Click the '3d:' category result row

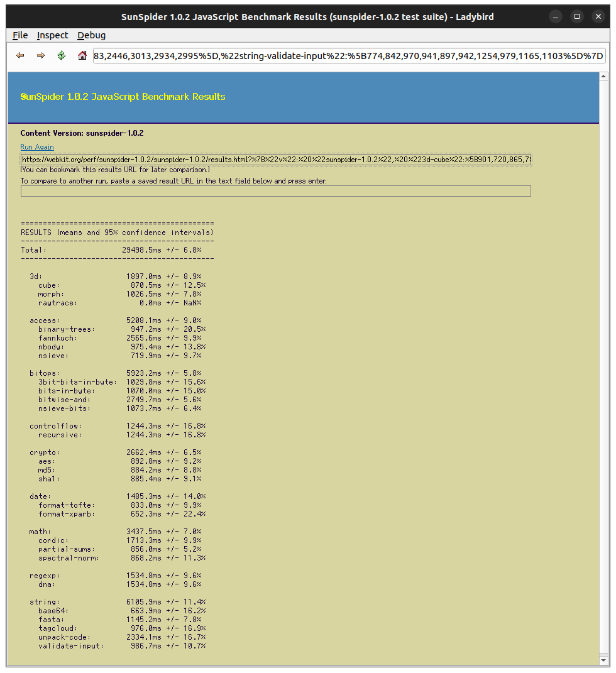(116, 276)
